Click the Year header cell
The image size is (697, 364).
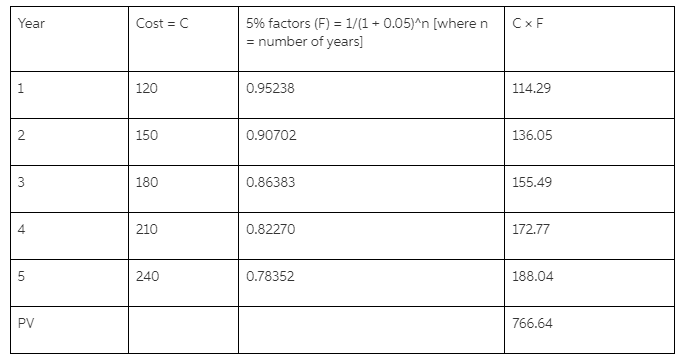(69, 39)
